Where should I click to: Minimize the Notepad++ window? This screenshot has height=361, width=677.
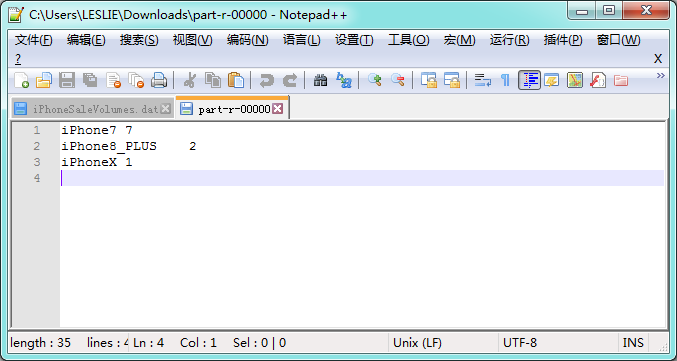pos(582,11)
